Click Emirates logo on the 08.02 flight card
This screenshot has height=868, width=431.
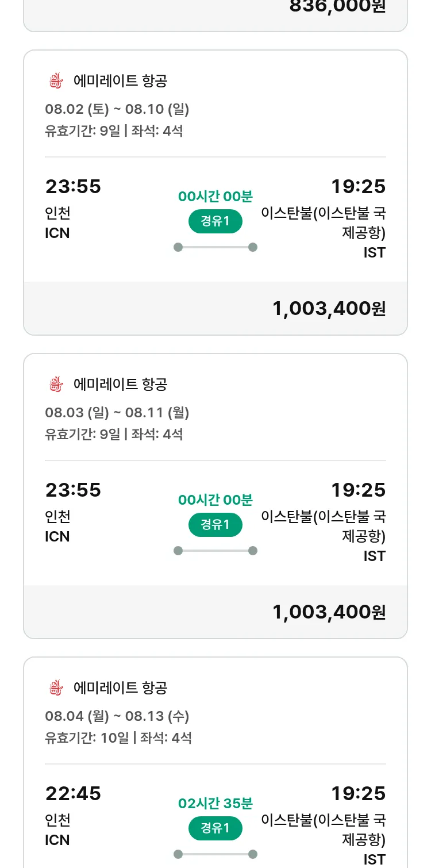pyautogui.click(x=55, y=81)
